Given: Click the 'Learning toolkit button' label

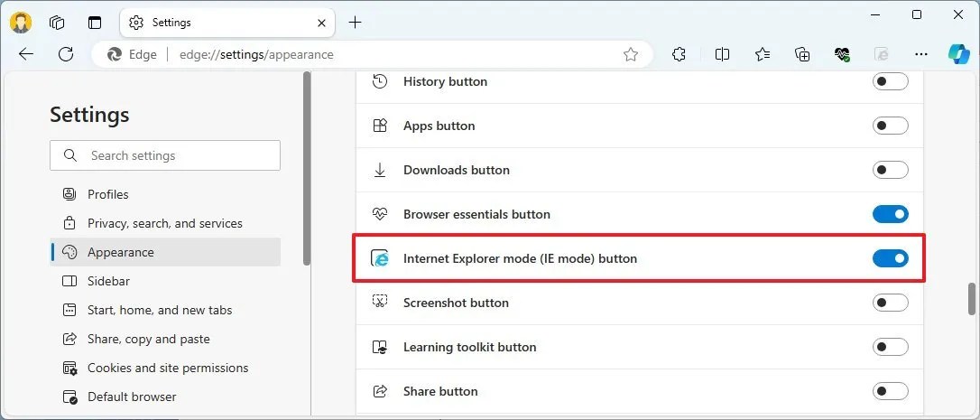Looking at the screenshot, I should tap(469, 347).
